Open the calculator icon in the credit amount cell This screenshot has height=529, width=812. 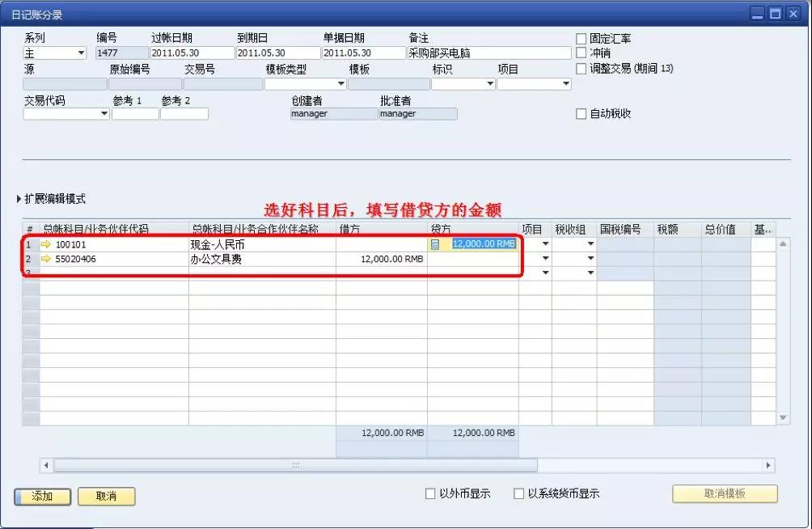click(x=435, y=243)
